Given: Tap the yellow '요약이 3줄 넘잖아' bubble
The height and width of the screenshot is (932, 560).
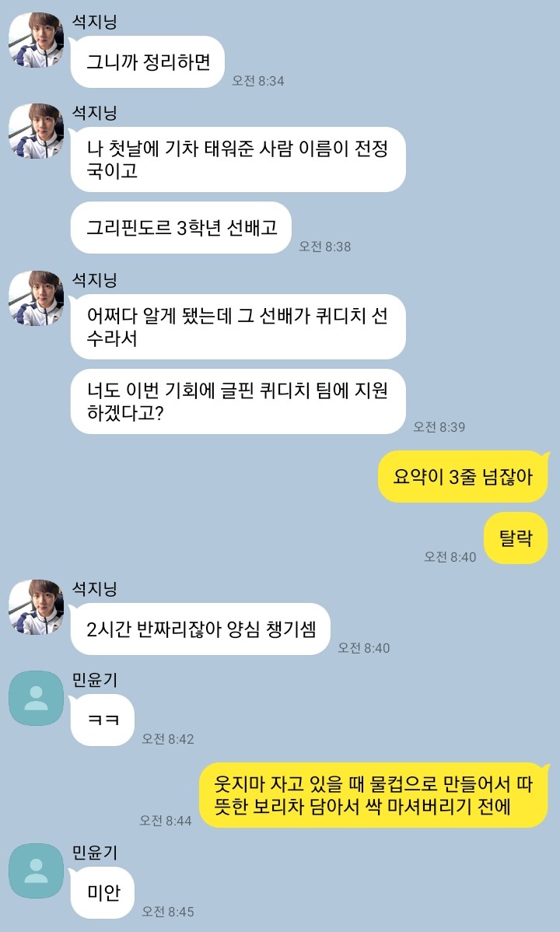Looking at the screenshot, I should (x=463, y=477).
